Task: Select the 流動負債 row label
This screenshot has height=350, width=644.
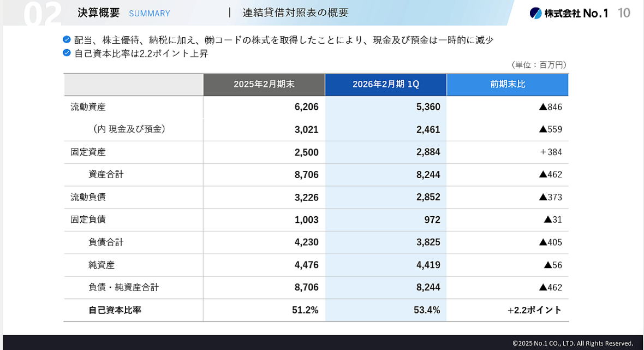Action: click(x=88, y=197)
